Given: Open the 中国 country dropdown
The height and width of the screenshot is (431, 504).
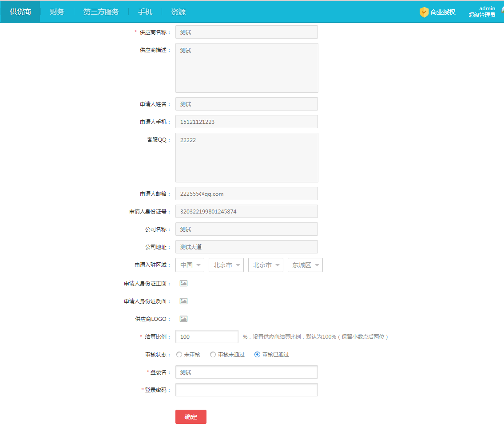Looking at the screenshot, I should click(190, 265).
